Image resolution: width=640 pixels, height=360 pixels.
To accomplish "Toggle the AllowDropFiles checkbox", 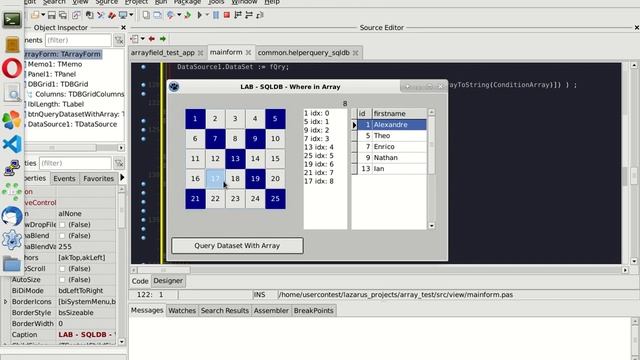I will tap(62, 224).
